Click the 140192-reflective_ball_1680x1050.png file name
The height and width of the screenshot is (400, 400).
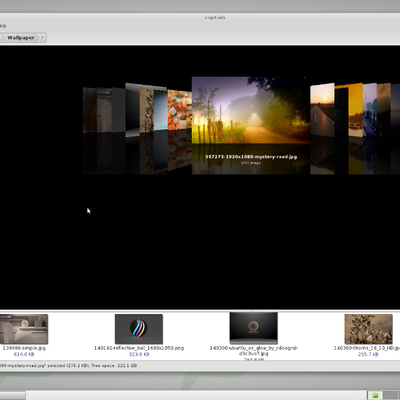[139, 348]
